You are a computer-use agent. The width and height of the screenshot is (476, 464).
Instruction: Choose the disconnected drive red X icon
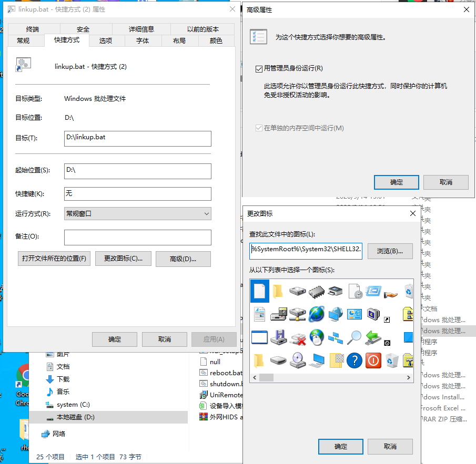(x=298, y=338)
